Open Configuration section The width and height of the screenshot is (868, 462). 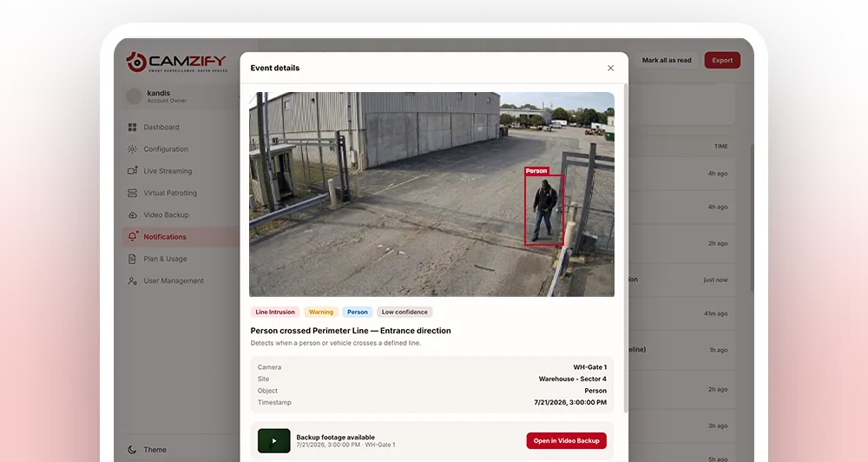coord(166,149)
